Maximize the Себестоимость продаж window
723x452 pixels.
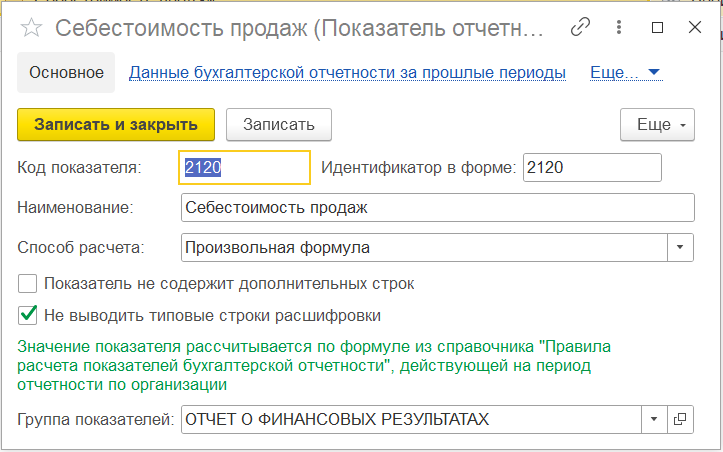(x=657, y=28)
